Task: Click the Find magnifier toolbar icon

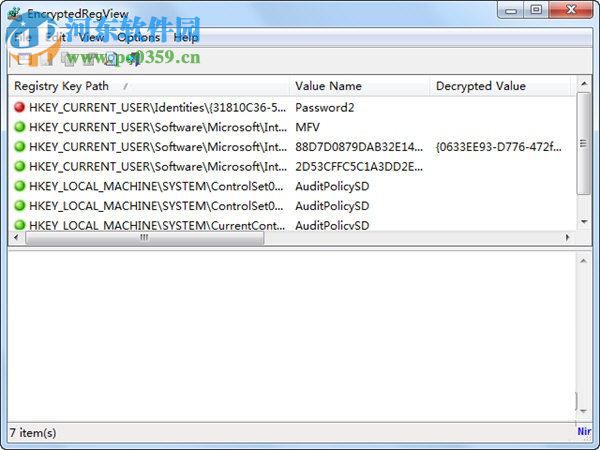Action: click(x=111, y=59)
